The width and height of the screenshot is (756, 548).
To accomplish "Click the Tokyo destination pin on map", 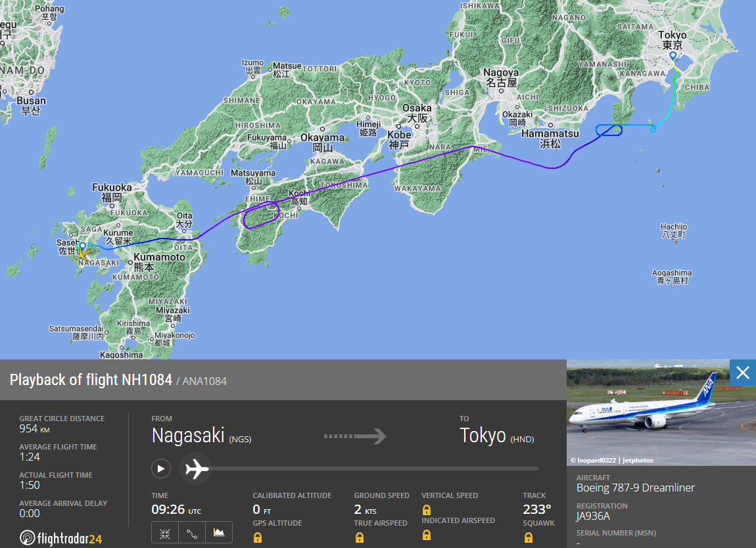I will point(673,57).
